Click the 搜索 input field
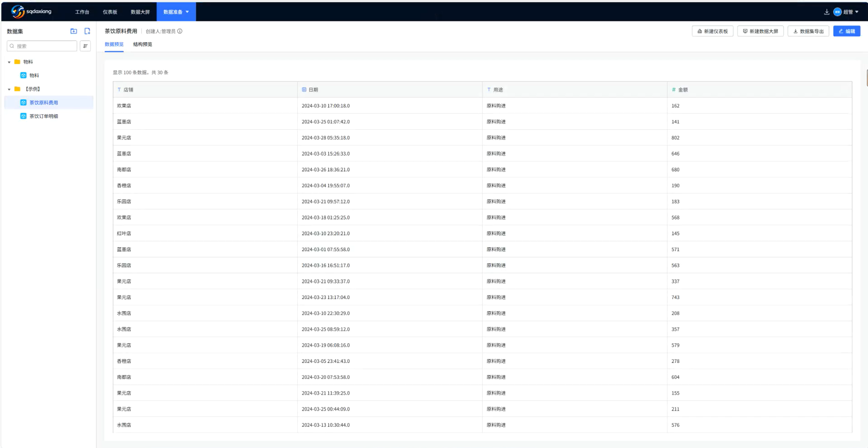Image resolution: width=868 pixels, height=448 pixels. point(44,46)
